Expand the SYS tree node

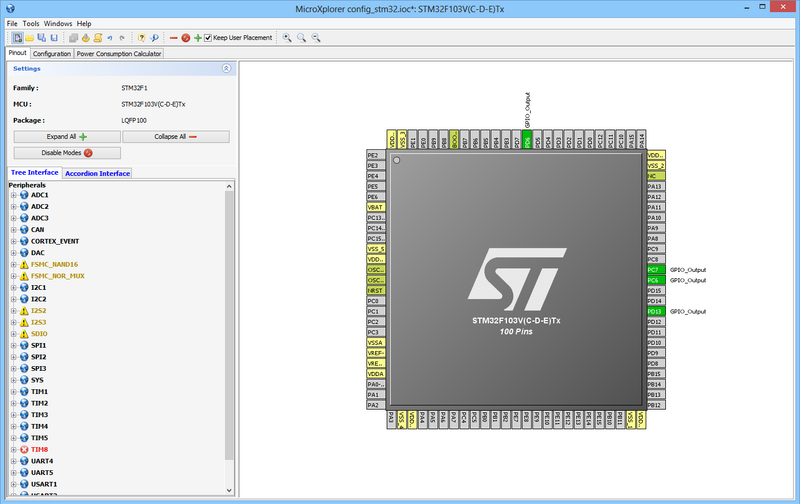pyautogui.click(x=14, y=380)
